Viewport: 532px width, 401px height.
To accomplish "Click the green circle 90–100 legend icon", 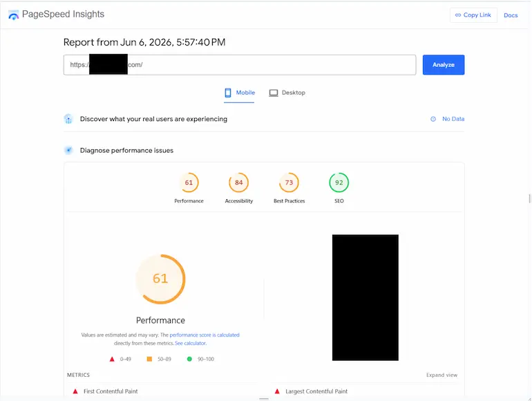I will click(x=189, y=359).
